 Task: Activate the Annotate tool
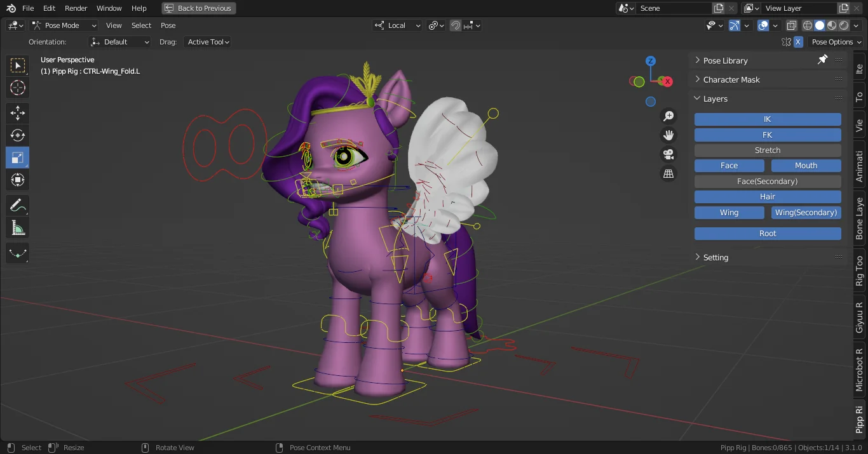(17, 204)
